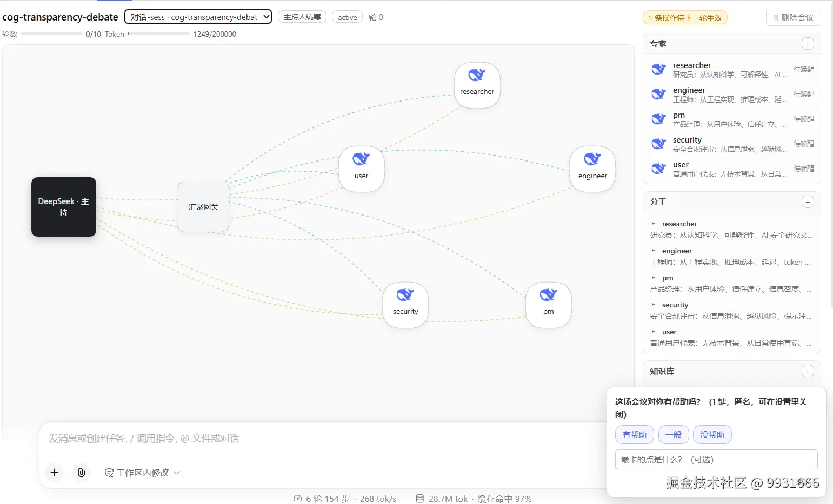Select the DeepSeek 主持 host node
Image resolution: width=833 pixels, height=504 pixels.
point(64,207)
